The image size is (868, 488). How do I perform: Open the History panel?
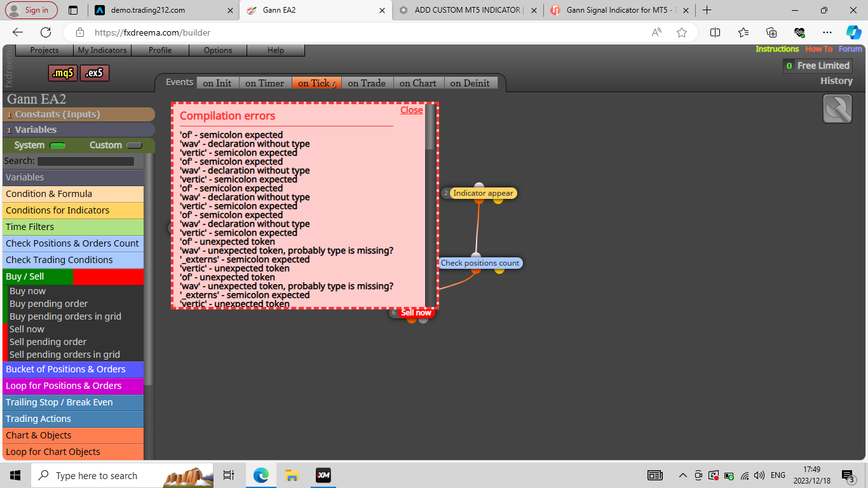836,81
